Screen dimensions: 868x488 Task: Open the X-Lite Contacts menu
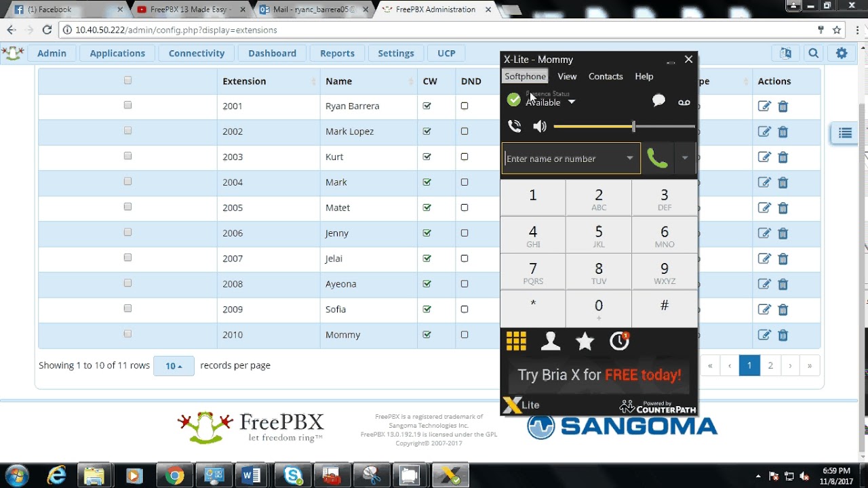pos(606,77)
